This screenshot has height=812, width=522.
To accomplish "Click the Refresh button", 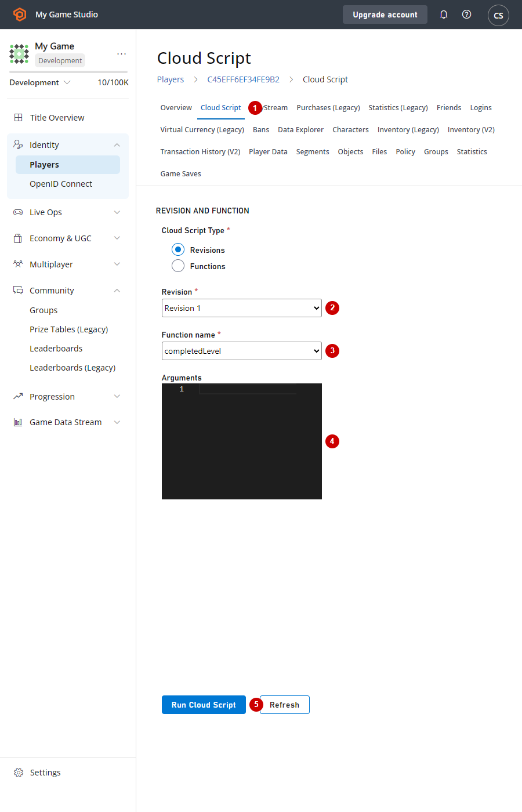I will [x=285, y=705].
